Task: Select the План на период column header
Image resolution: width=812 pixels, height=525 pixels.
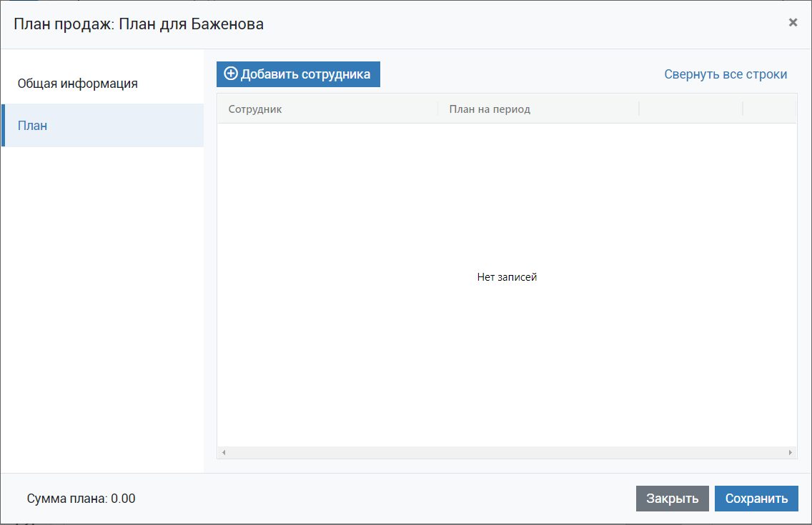Action: (x=490, y=109)
